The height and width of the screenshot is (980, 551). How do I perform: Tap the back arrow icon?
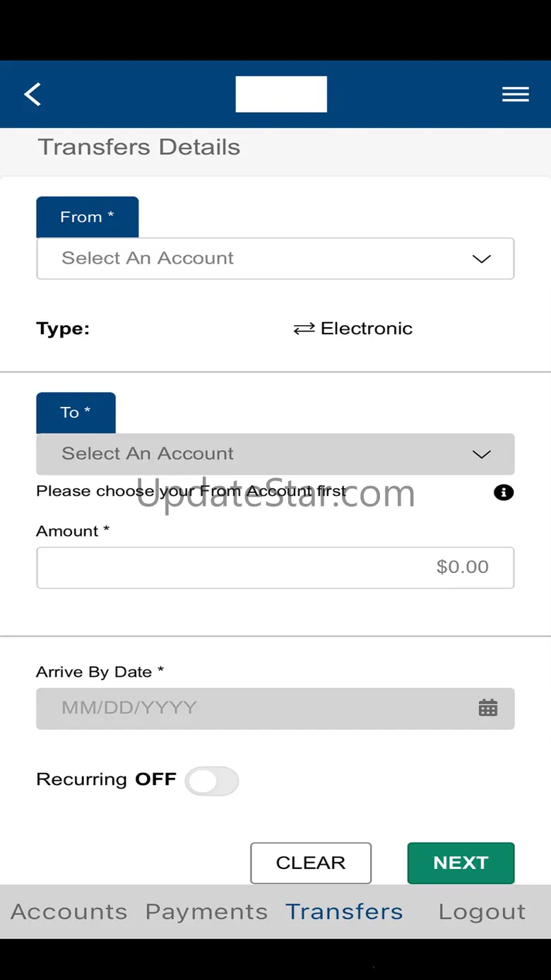[32, 94]
